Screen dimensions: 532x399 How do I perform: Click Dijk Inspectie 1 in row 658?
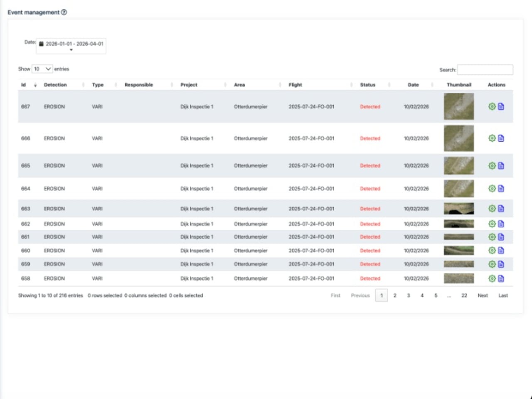pos(197,278)
